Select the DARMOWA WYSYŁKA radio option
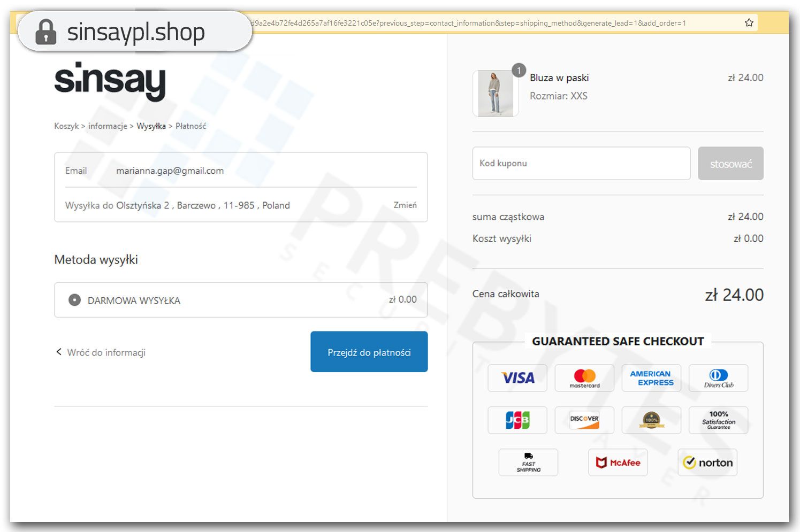Screen dimensions: 800x532 click(74, 300)
